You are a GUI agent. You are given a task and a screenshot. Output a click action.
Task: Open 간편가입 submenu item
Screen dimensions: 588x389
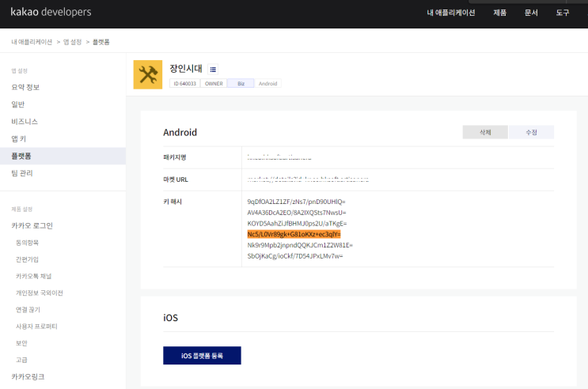pos(27,259)
